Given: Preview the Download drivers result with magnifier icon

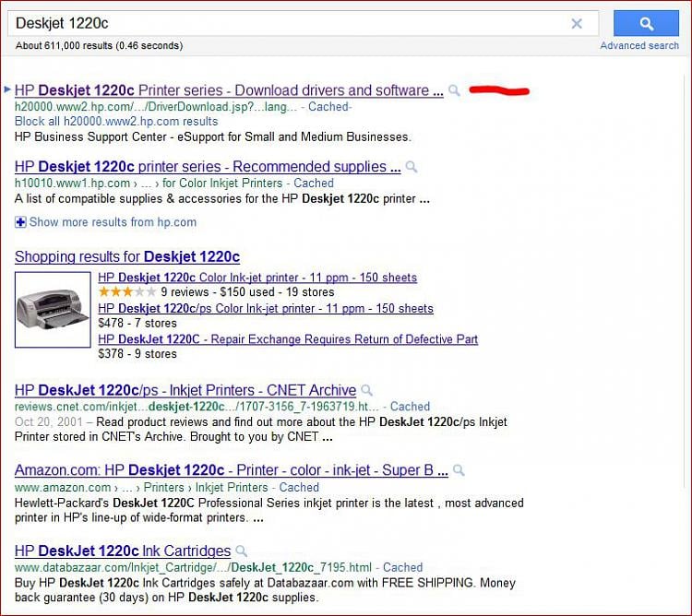Looking at the screenshot, I should pyautogui.click(x=454, y=91).
